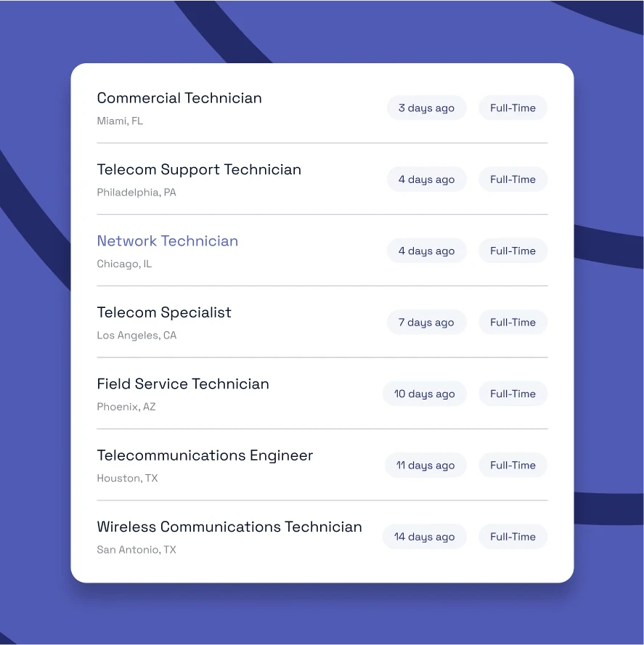Select the Wireless Communications Technician job
644x645 pixels.
[229, 527]
